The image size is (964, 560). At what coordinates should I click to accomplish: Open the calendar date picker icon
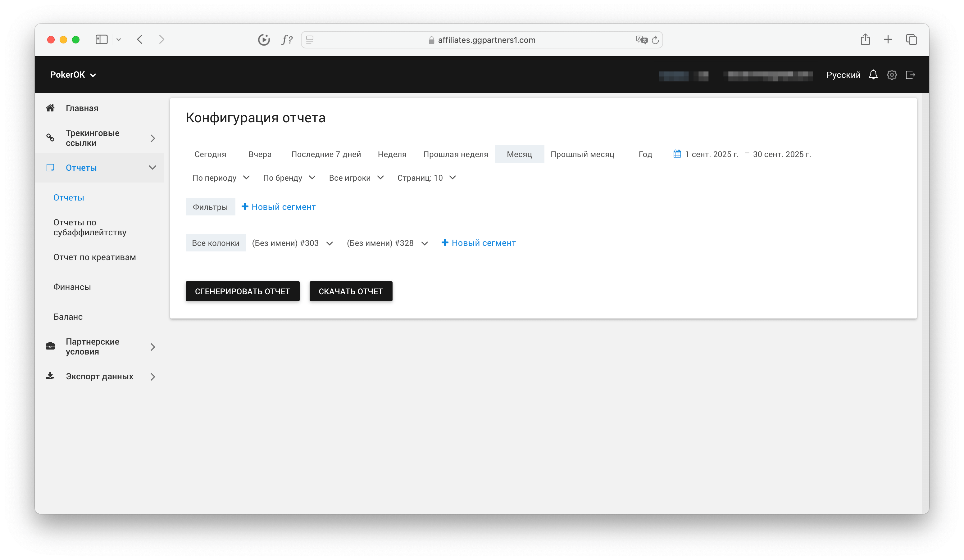pyautogui.click(x=677, y=154)
